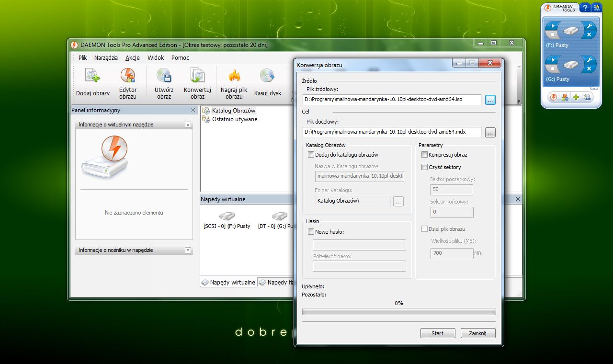The height and width of the screenshot is (364, 613).
Task: Click the Wielkość pliku (MB) field
Action: pos(452,253)
